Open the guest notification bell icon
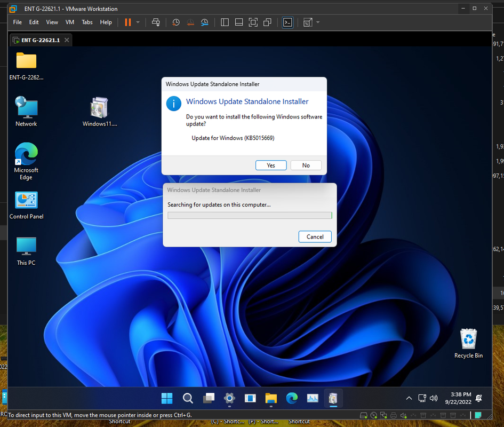This screenshot has width=504, height=427. pyautogui.click(x=478, y=398)
